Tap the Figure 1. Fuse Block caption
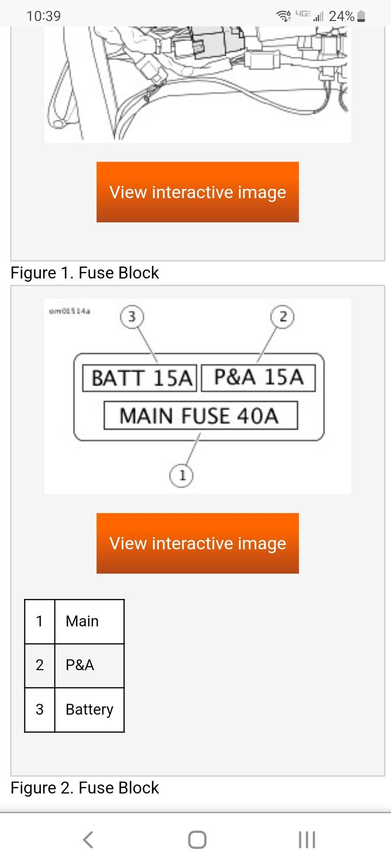The width and height of the screenshot is (391, 868). 85,273
